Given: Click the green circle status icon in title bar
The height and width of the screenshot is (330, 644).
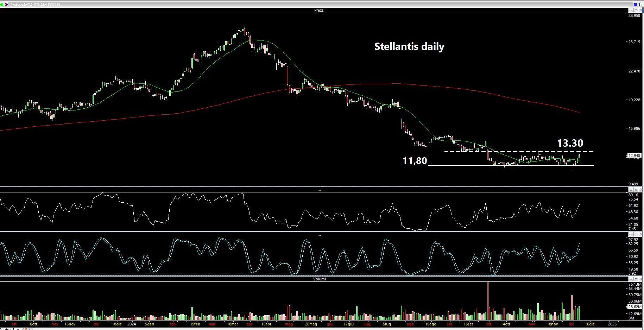Looking at the screenshot, I should coord(2,5).
